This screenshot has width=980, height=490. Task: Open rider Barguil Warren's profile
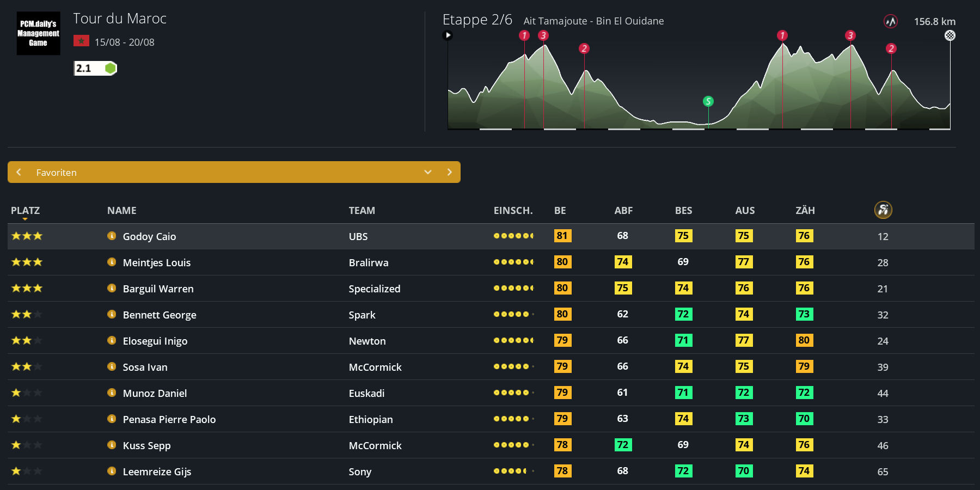point(158,289)
